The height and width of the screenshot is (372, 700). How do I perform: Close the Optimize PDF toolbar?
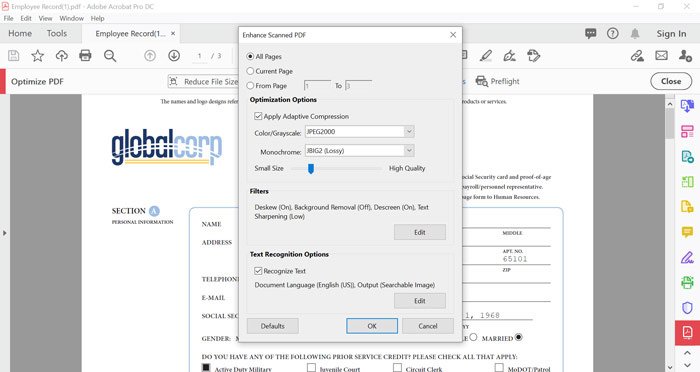coord(671,81)
